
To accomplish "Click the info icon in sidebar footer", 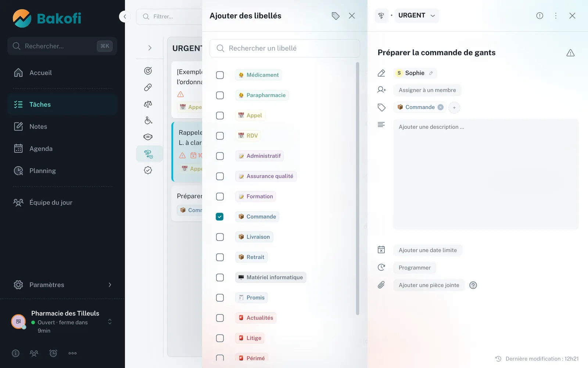I will [15, 353].
